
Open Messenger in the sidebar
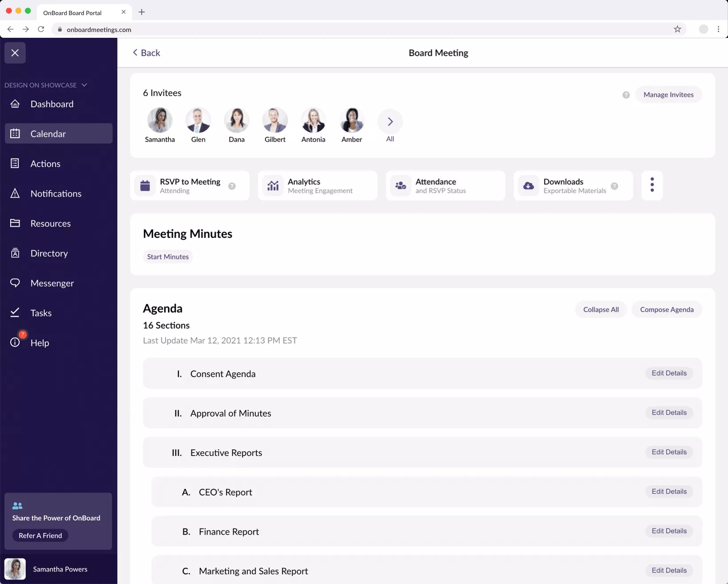coord(59,283)
